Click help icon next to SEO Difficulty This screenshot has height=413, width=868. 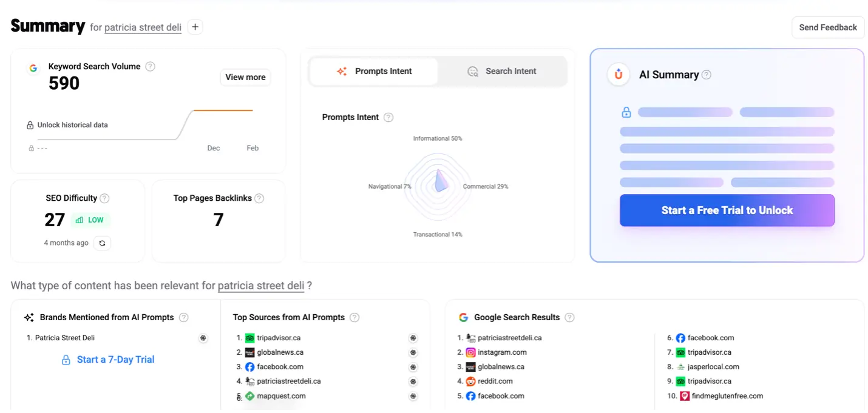point(104,198)
